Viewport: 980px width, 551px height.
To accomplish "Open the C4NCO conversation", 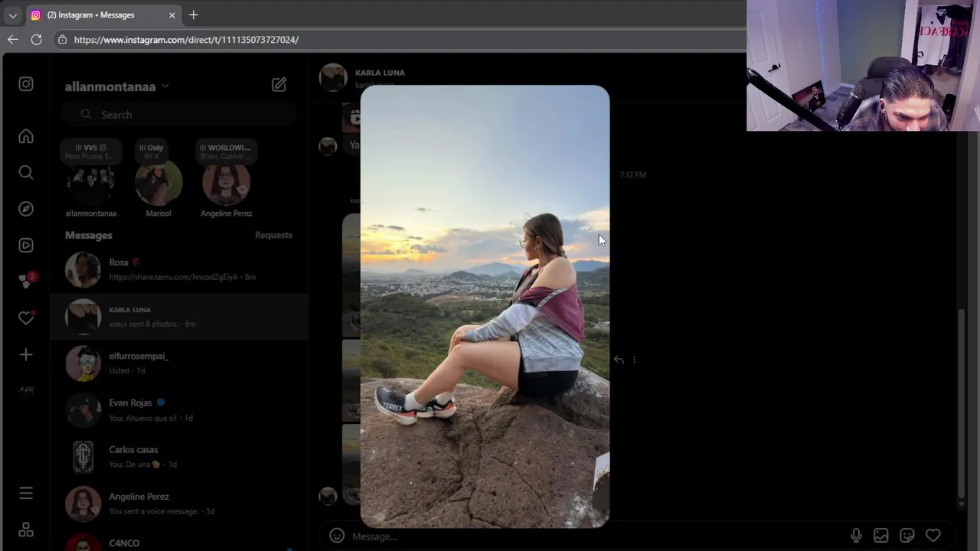I will 180,542.
